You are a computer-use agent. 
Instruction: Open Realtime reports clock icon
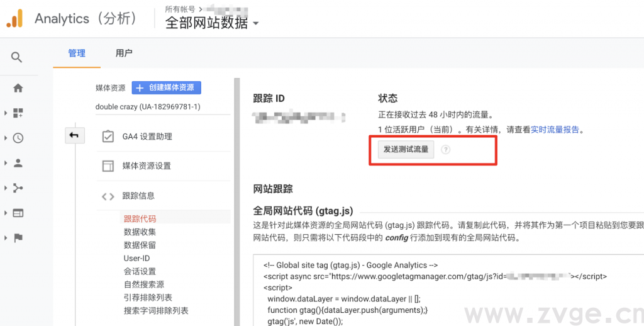point(18,138)
